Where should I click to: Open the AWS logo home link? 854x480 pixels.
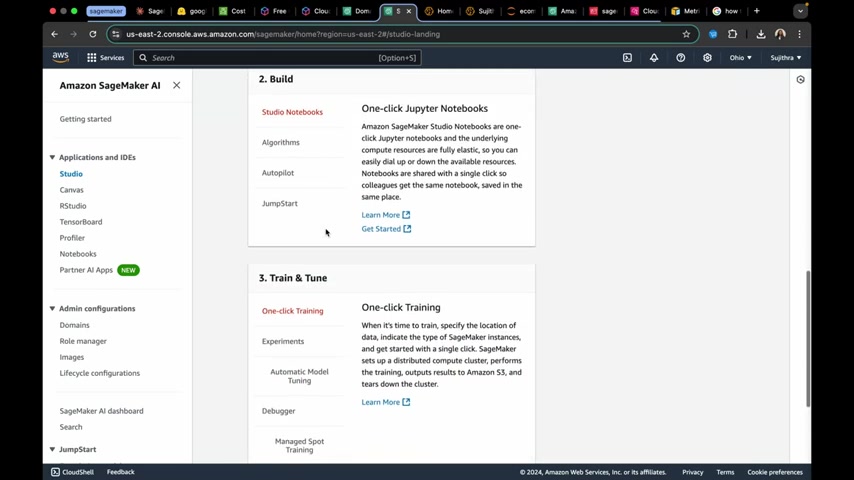click(60, 57)
